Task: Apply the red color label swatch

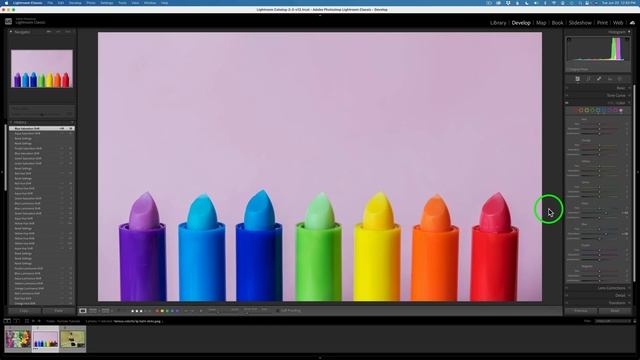Action: pyautogui.click(x=157, y=311)
